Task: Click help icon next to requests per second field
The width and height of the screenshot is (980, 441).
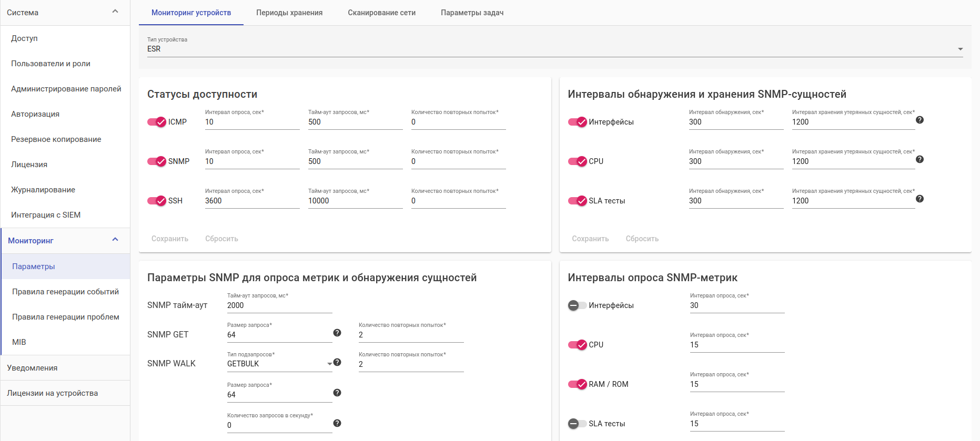Action: pos(337,423)
